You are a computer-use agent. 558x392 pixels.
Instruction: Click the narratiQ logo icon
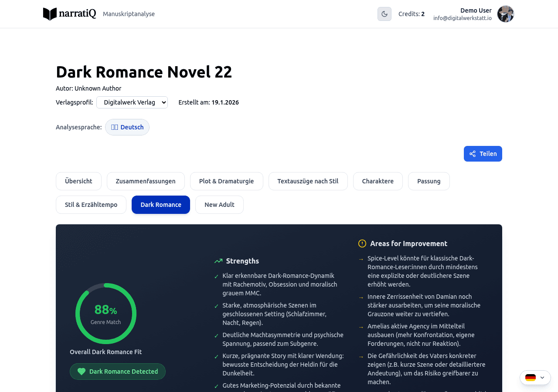(49, 14)
